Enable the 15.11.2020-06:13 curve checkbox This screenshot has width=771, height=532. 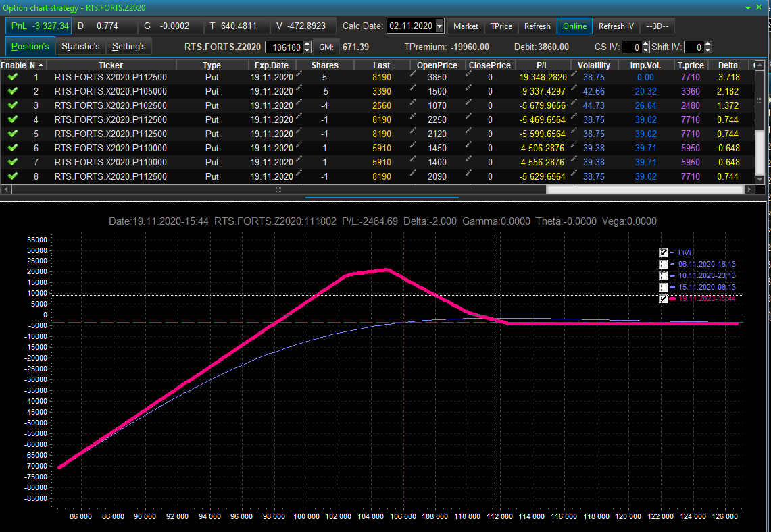pyautogui.click(x=664, y=288)
